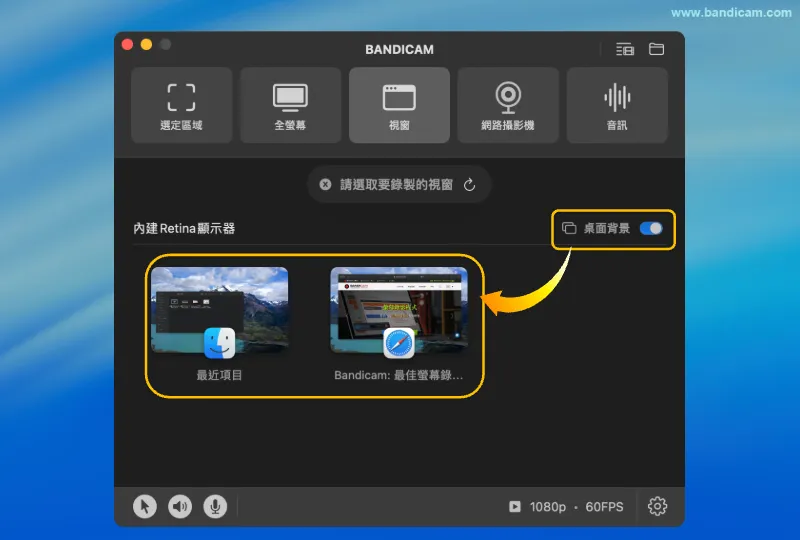Select the 選定區域 capture mode
This screenshot has height=540, width=800.
pyautogui.click(x=182, y=105)
